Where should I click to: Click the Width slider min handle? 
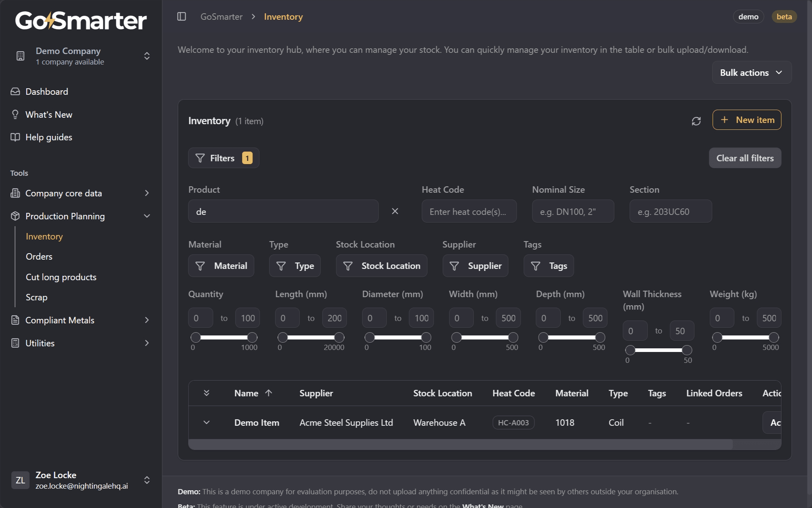pos(456,337)
